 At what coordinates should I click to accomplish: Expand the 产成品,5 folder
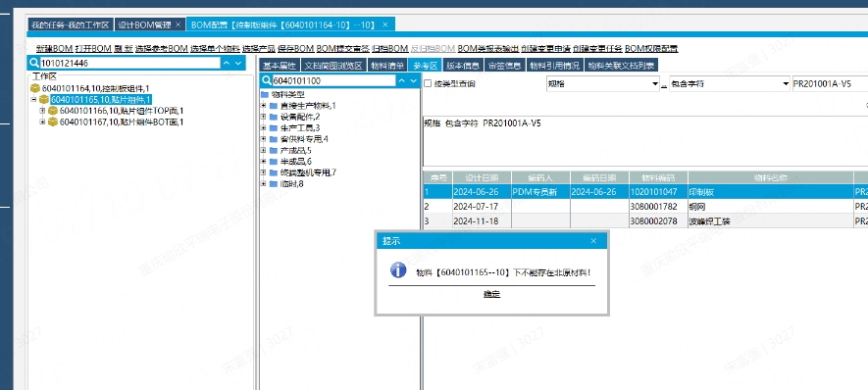(264, 151)
